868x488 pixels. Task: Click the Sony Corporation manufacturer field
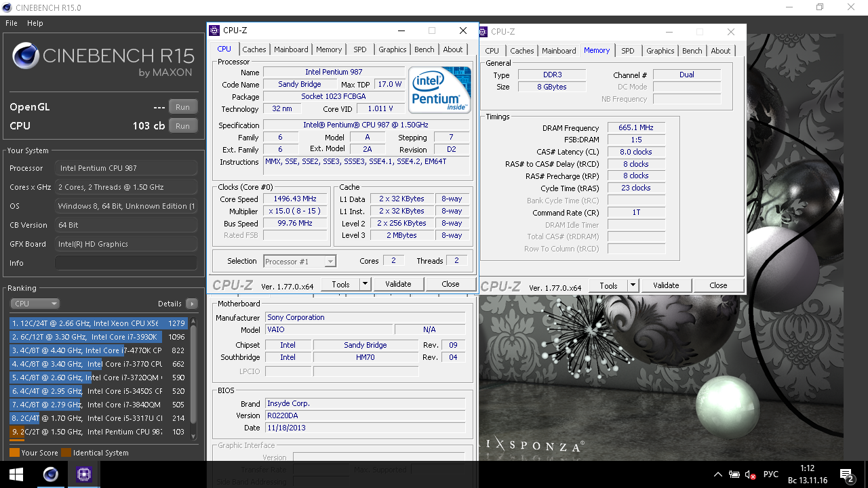[x=366, y=317]
